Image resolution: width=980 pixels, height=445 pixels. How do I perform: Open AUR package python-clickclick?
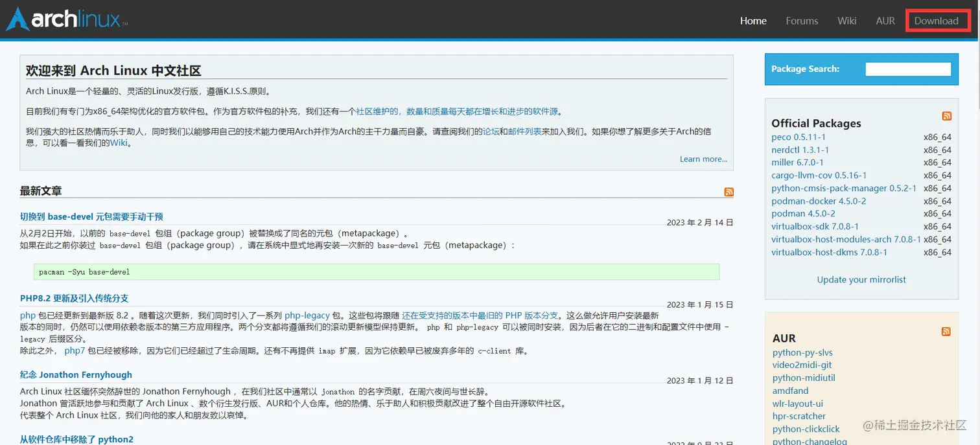click(x=806, y=429)
